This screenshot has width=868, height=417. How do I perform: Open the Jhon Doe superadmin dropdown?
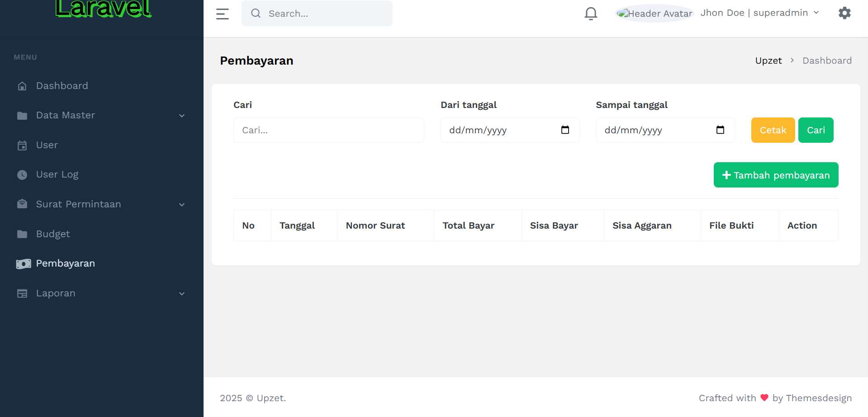[x=759, y=13]
